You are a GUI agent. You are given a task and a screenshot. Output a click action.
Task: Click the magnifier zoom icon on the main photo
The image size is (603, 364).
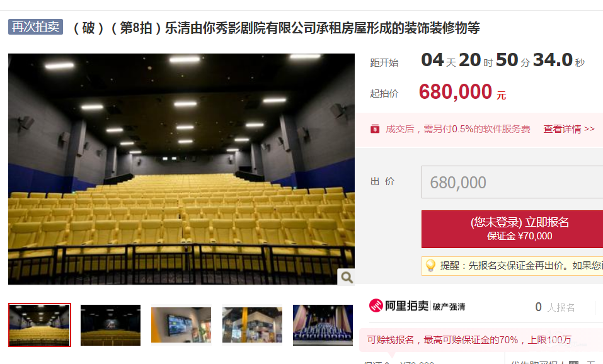point(347,277)
